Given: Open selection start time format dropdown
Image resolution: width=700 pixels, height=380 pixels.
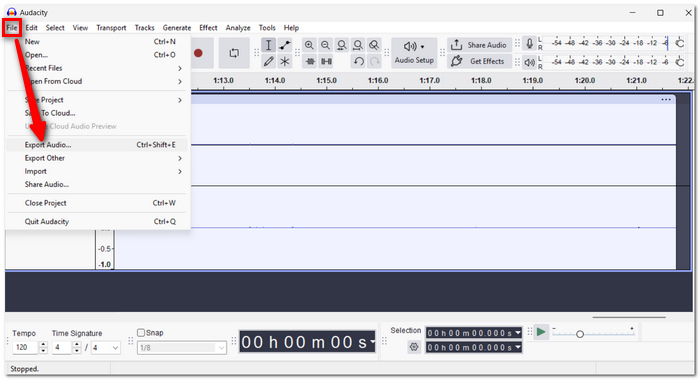Looking at the screenshot, I should tap(518, 333).
